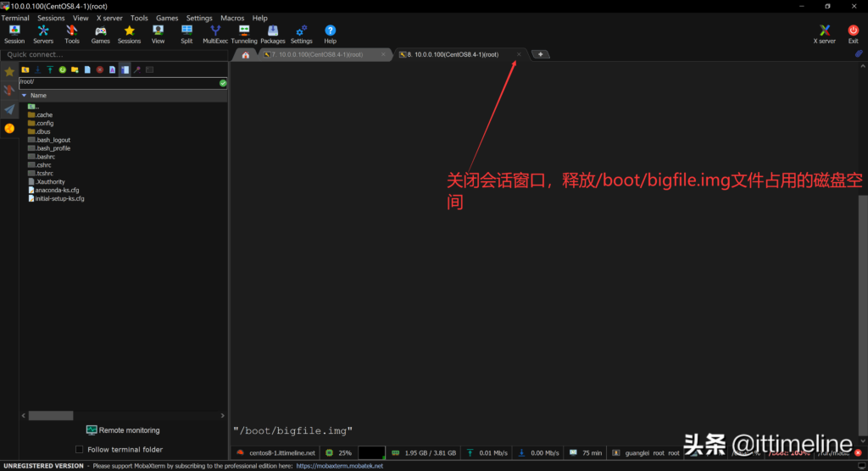Click the Remote monitoring button

pyautogui.click(x=122, y=430)
